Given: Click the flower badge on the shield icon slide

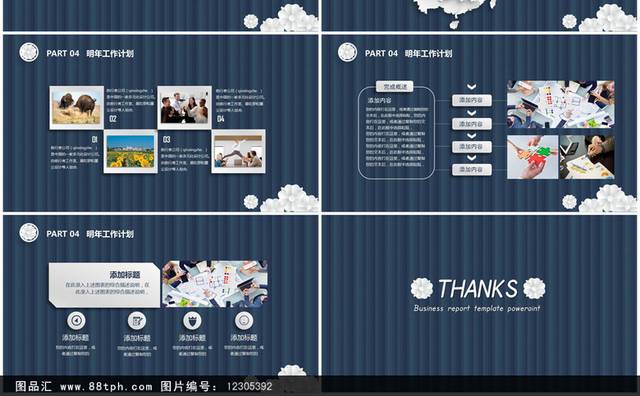Looking at the screenshot, I should (x=29, y=233).
